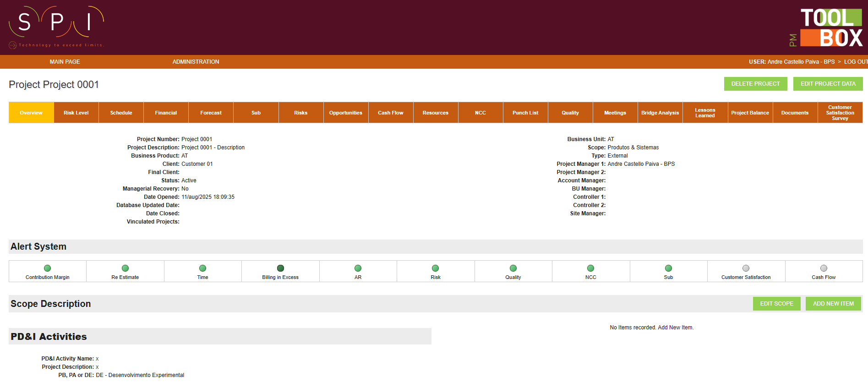Select the Overview tab
Screen dimensions: 868x388
31,113
